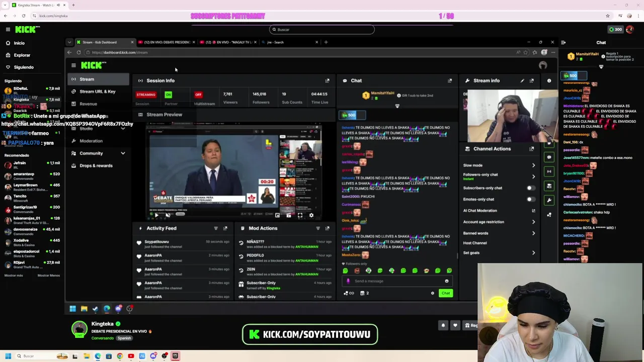Open Activity Feed filter icon
The width and height of the screenshot is (644, 362).
(216, 228)
